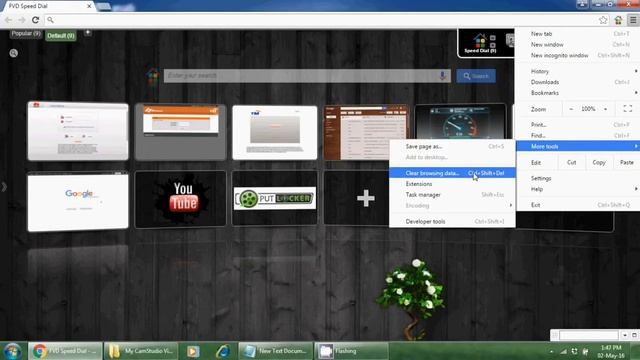Open the speedometer speed test dial
640x360 pixels.
point(460,122)
